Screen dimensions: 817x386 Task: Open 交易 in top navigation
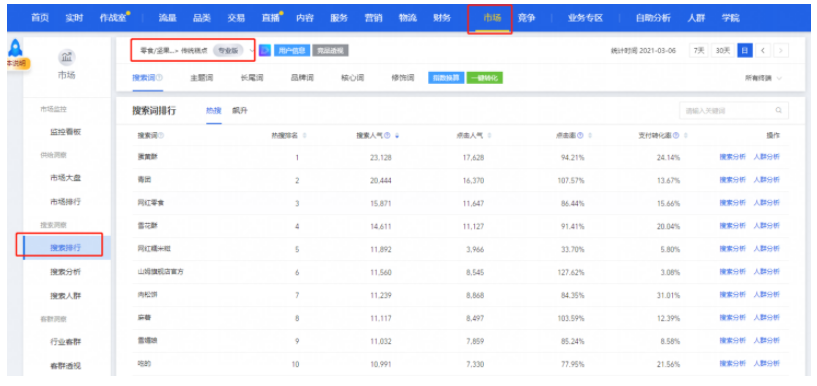tap(236, 18)
